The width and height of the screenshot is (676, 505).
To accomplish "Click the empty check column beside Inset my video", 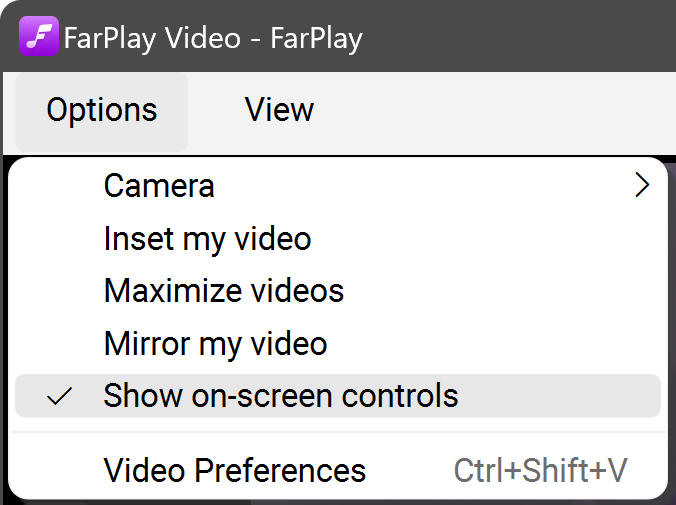I will (x=60, y=239).
